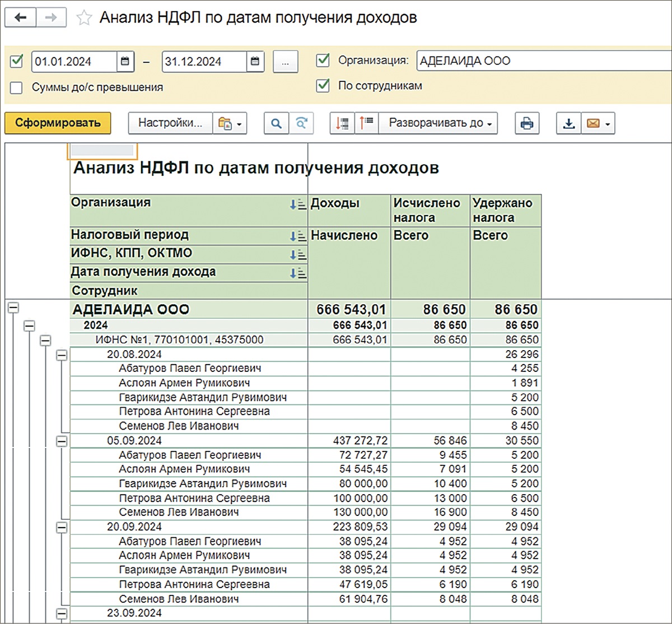Collapse all groups toolbar icon
Image resolution: width=672 pixels, height=624 pixels.
(366, 123)
